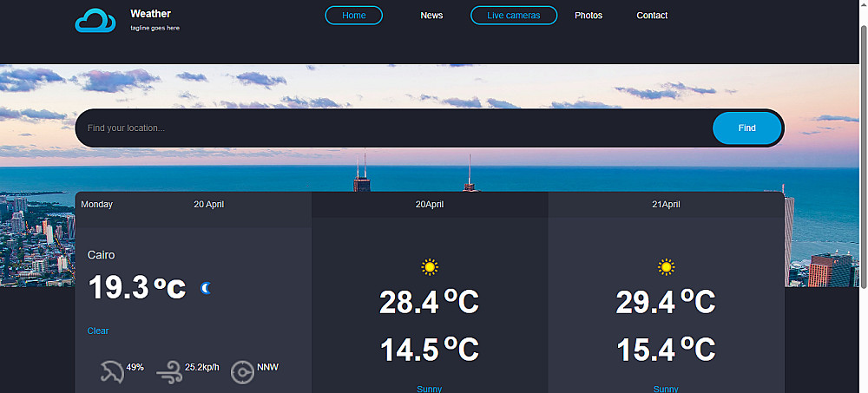This screenshot has height=393, width=868.
Task: Open the News menu item
Action: (431, 16)
